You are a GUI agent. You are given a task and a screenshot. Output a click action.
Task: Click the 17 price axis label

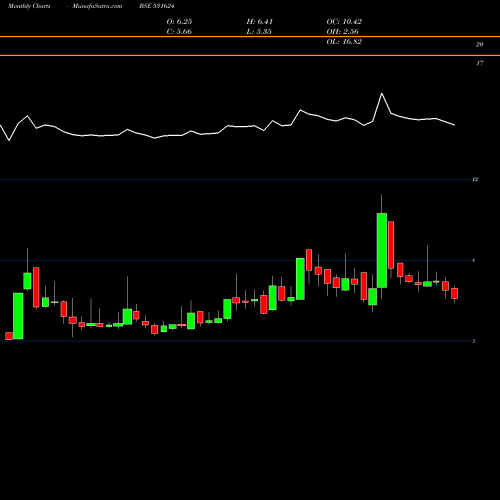pyautogui.click(x=479, y=63)
